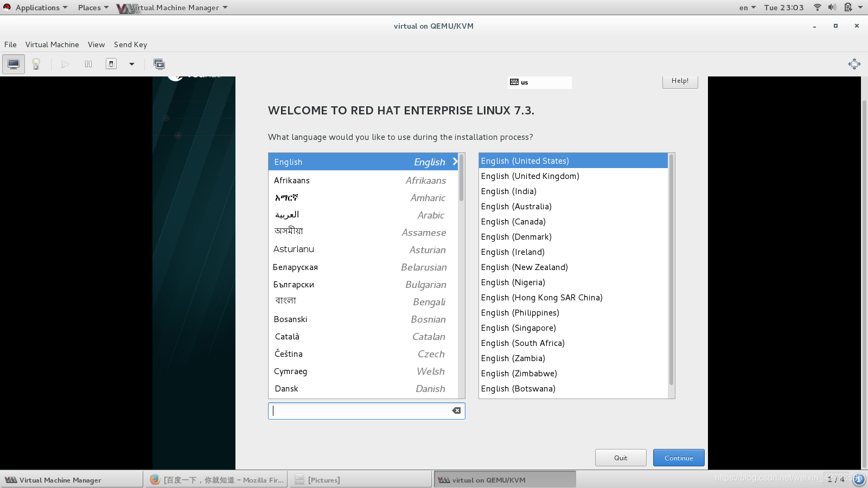This screenshot has height=488, width=868.
Task: Open the Virtual Machine menu
Action: click(52, 44)
